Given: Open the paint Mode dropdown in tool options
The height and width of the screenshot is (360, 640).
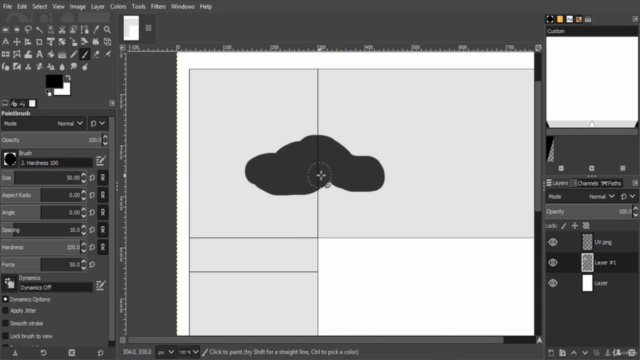Looking at the screenshot, I should 43,123.
